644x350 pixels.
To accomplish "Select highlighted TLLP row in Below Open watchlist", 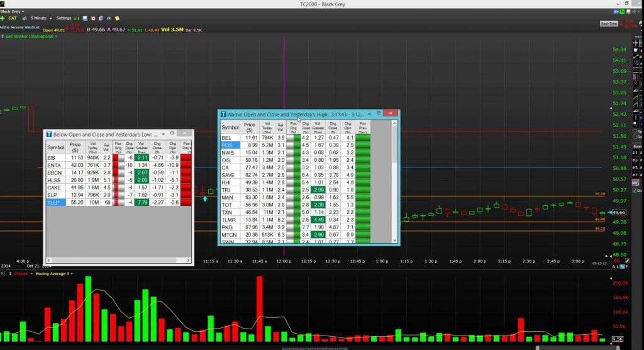I will coord(118,202).
